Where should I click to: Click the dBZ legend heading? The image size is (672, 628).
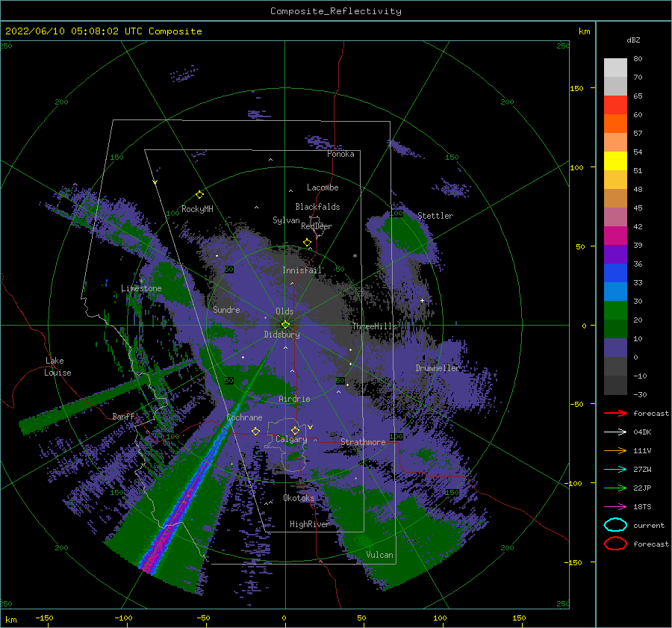pos(633,40)
